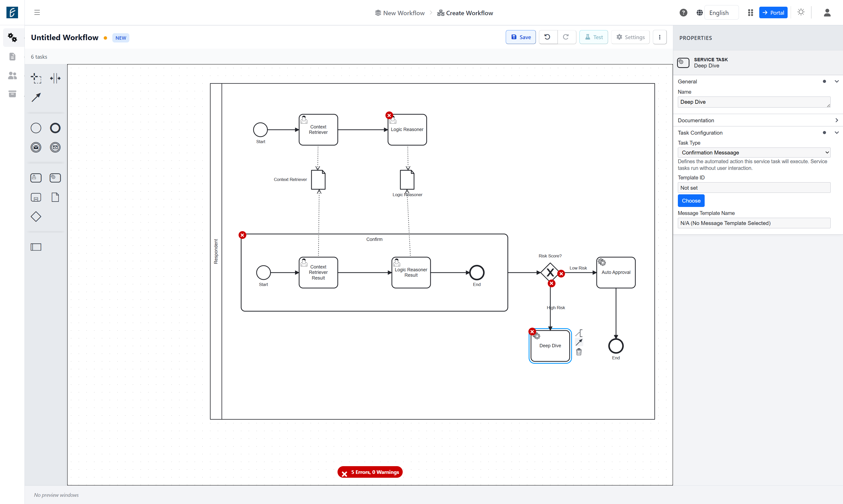Expand the Documentation section

pyautogui.click(x=837, y=120)
